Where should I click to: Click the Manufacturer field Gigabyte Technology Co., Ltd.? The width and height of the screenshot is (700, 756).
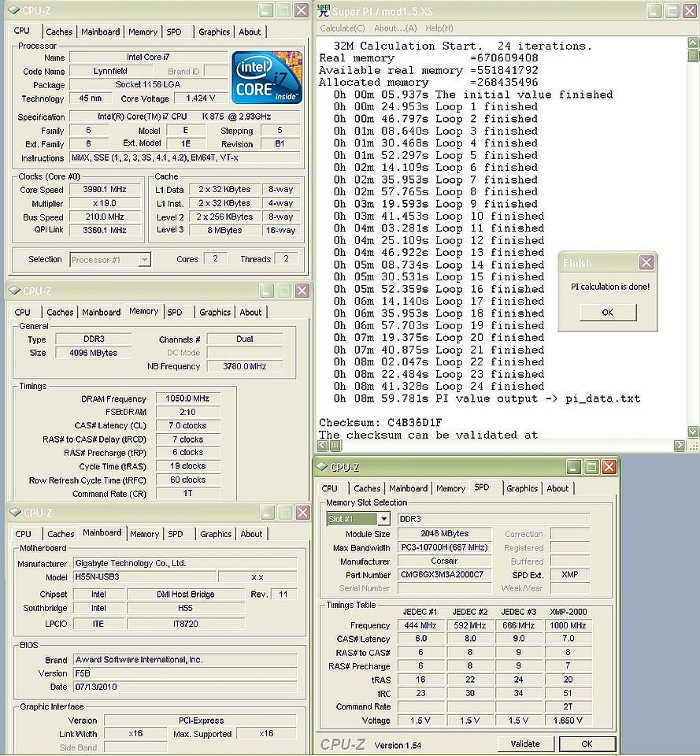pos(185,563)
